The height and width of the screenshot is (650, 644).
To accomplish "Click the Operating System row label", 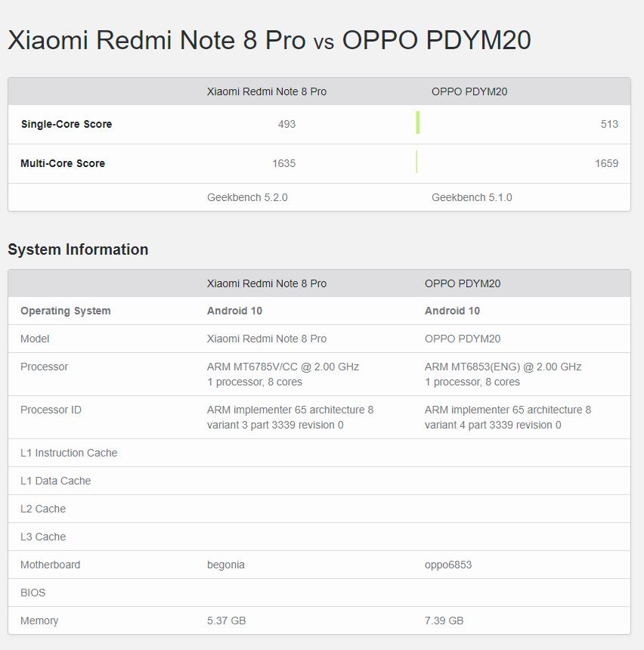I will click(x=66, y=311).
